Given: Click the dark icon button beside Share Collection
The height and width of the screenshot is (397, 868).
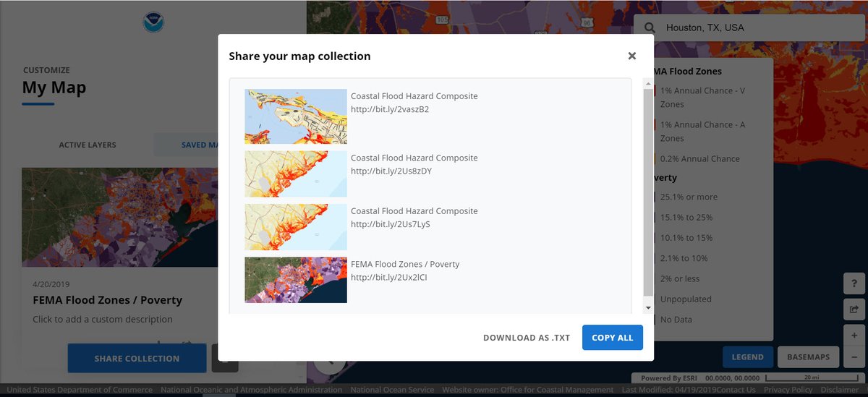Looking at the screenshot, I should click(225, 358).
